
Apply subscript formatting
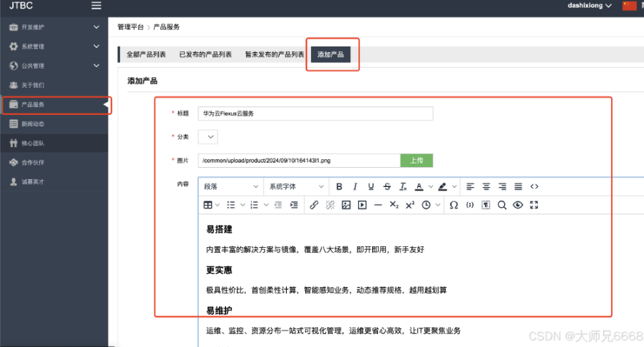(x=394, y=205)
